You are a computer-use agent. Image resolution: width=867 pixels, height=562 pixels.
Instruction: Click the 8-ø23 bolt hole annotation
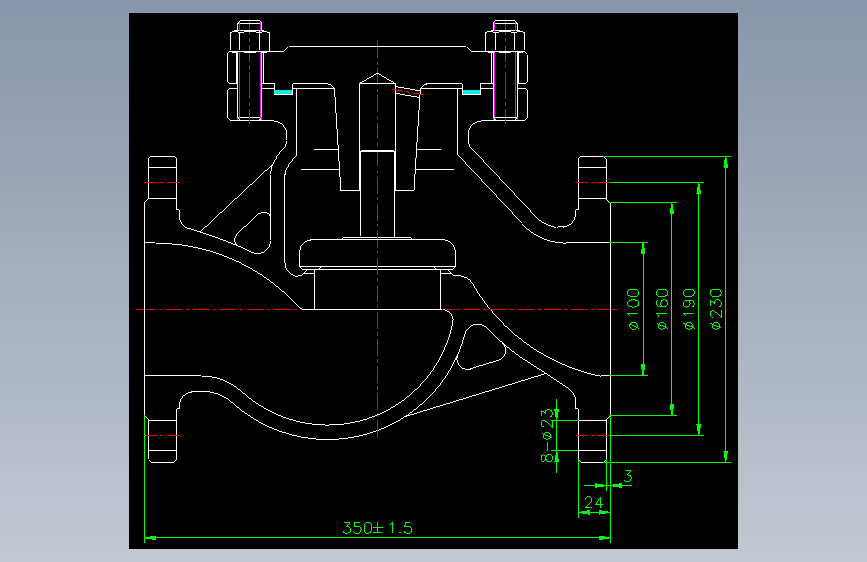point(547,435)
